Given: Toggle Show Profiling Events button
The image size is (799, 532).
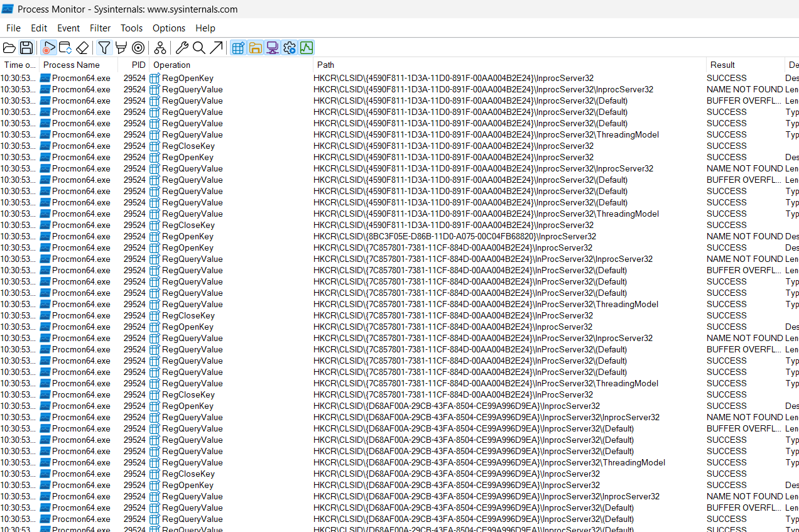Looking at the screenshot, I should click(306, 48).
